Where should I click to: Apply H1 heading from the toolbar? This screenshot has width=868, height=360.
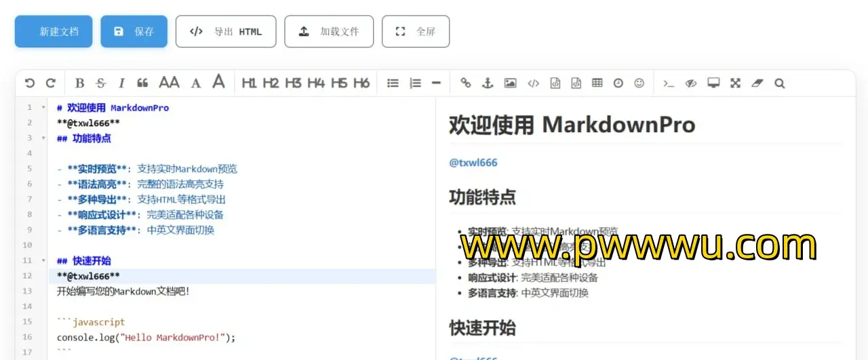(249, 83)
